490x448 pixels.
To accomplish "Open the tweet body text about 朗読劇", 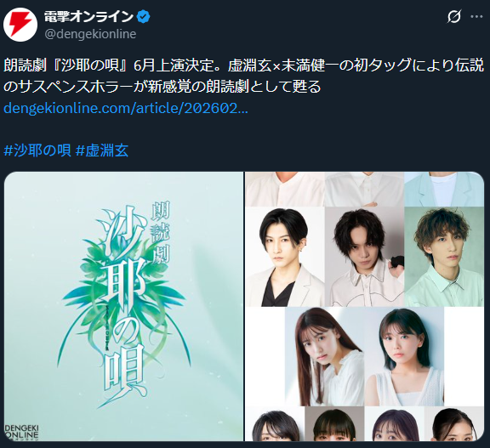I will click(243, 76).
